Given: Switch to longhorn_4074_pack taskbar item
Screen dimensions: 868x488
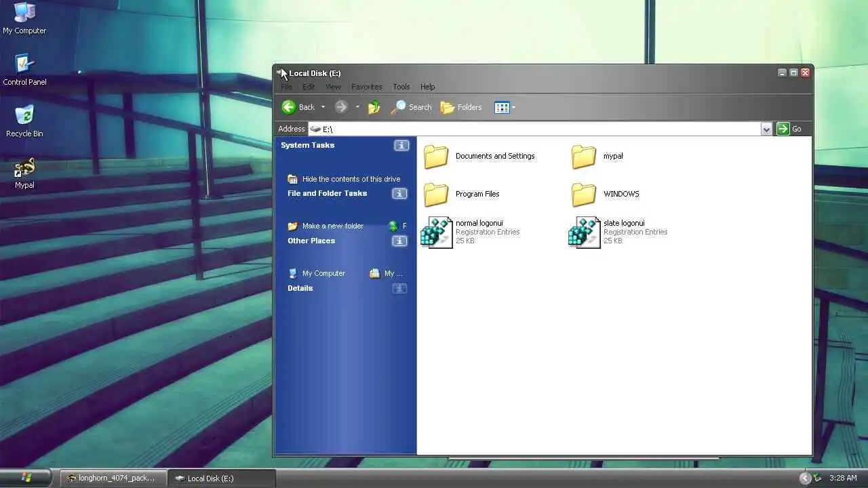Looking at the screenshot, I should (113, 478).
